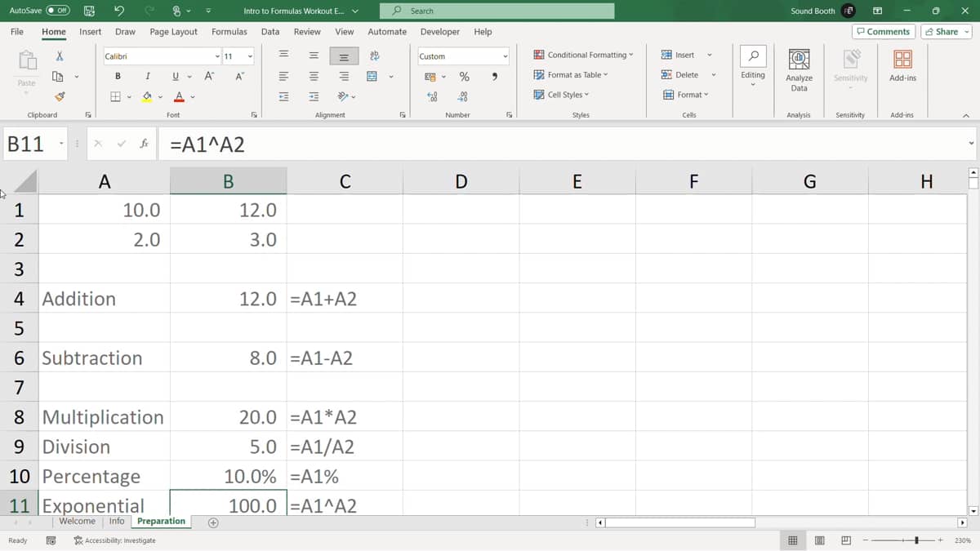Open the Format cells dropdown in Cells group
The width and height of the screenshot is (980, 551).
point(684,95)
